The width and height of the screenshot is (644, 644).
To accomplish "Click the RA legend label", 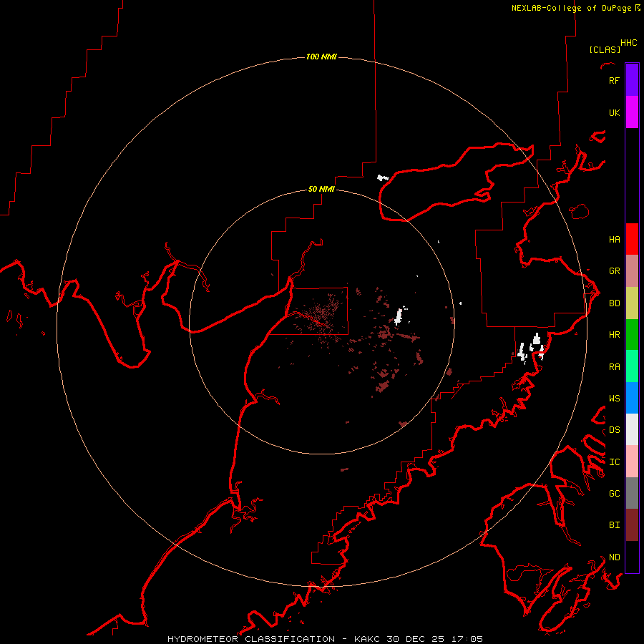I will pyautogui.click(x=614, y=367).
